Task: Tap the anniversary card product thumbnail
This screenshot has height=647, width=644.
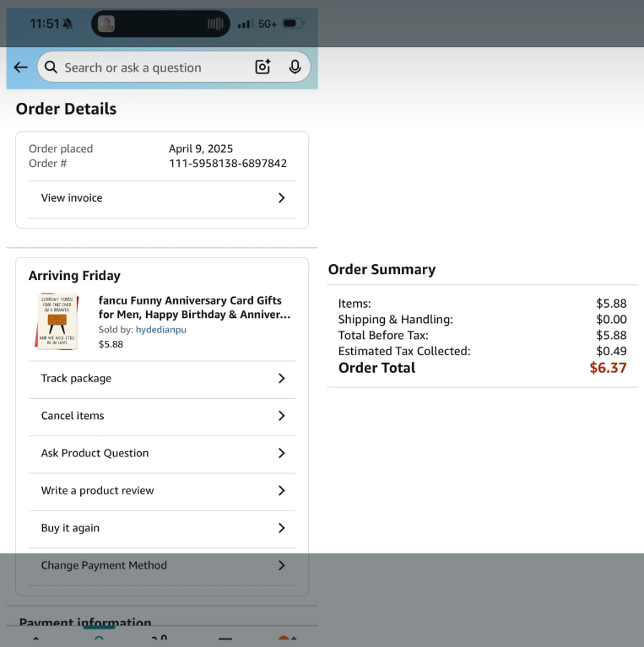Action: (x=57, y=321)
